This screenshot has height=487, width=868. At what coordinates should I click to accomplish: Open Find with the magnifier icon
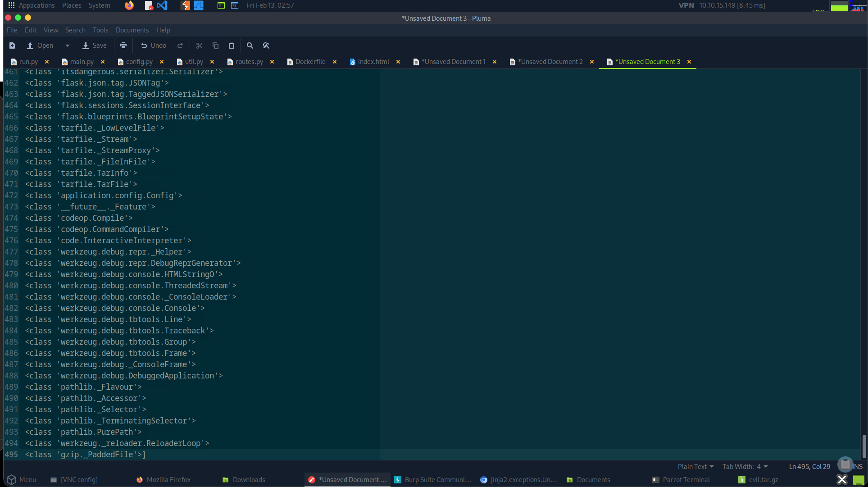pyautogui.click(x=250, y=46)
